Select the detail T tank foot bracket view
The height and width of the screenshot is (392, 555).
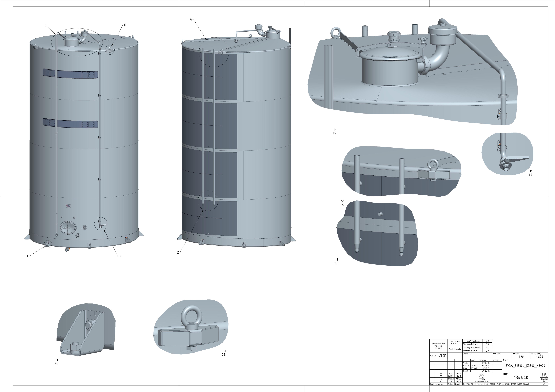(86, 330)
